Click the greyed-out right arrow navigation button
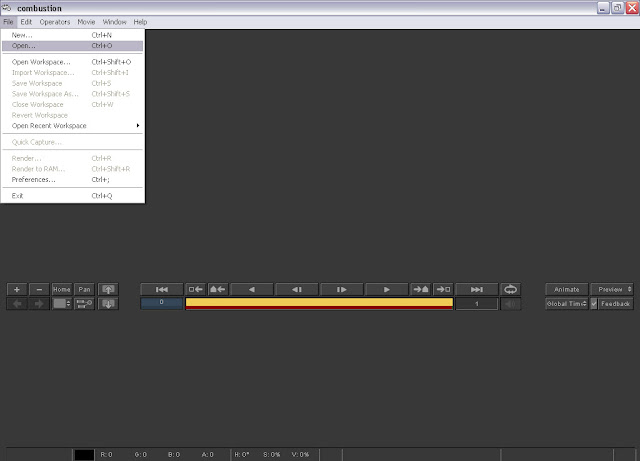The height and width of the screenshot is (461, 640). point(39,304)
